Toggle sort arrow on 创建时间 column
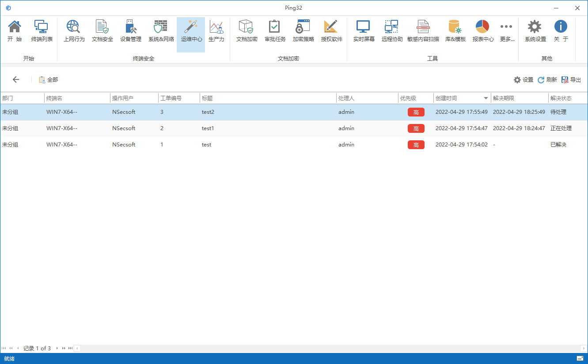Screen dimensions: 588x364 point(486,98)
